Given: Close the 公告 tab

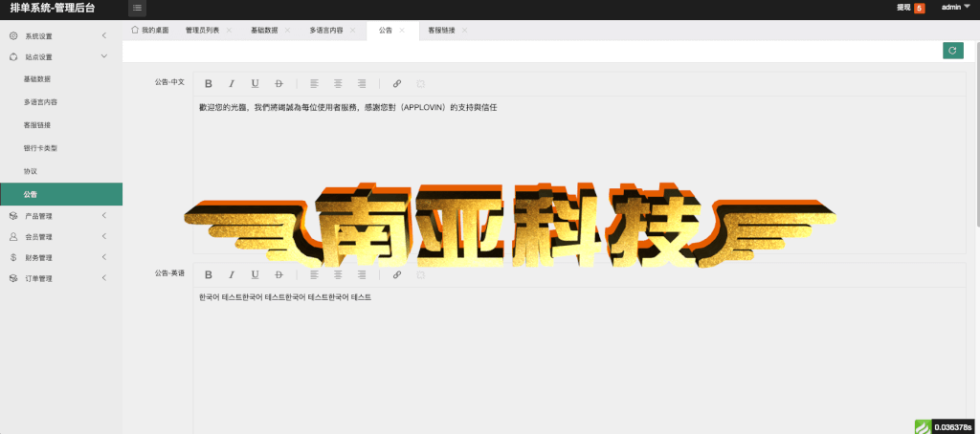Looking at the screenshot, I should [x=402, y=30].
